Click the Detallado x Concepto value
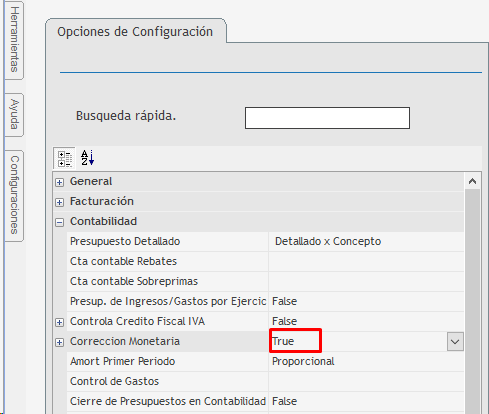Screen dimensions: 489x414 tap(328, 241)
